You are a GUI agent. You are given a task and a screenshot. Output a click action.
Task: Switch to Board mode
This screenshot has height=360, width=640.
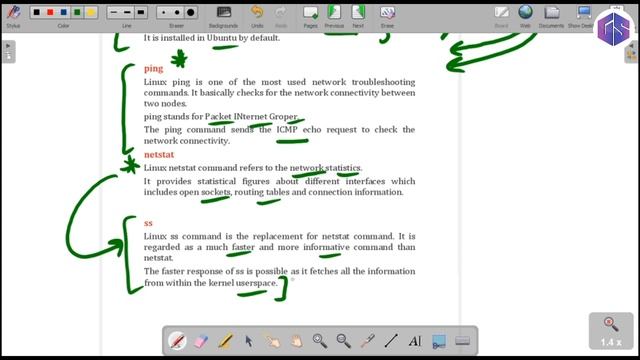[x=501, y=16]
